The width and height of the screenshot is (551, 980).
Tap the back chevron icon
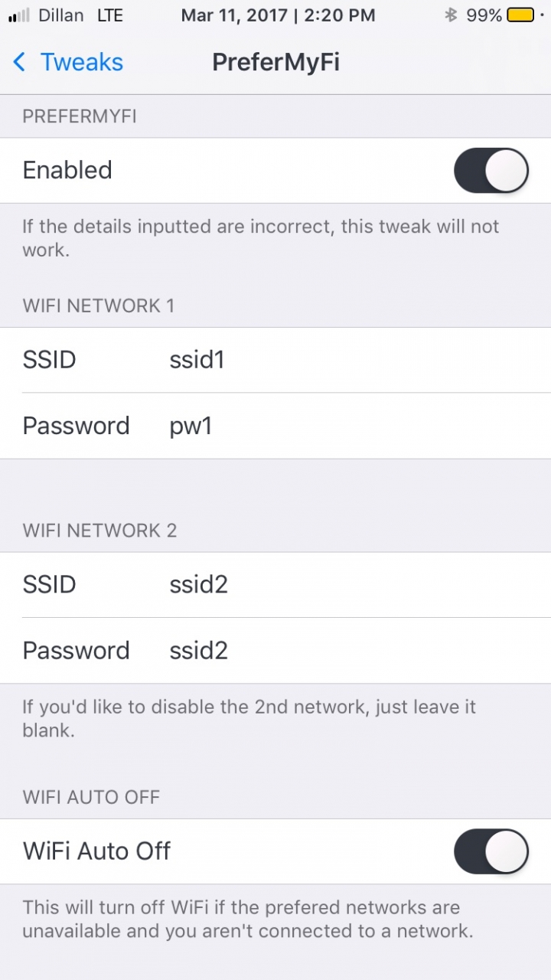coord(19,62)
